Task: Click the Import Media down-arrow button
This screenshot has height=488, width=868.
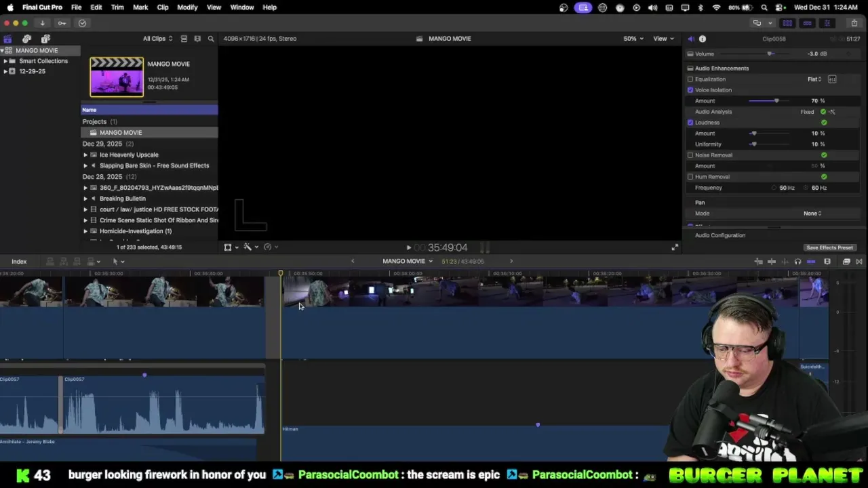Action: 42,23
